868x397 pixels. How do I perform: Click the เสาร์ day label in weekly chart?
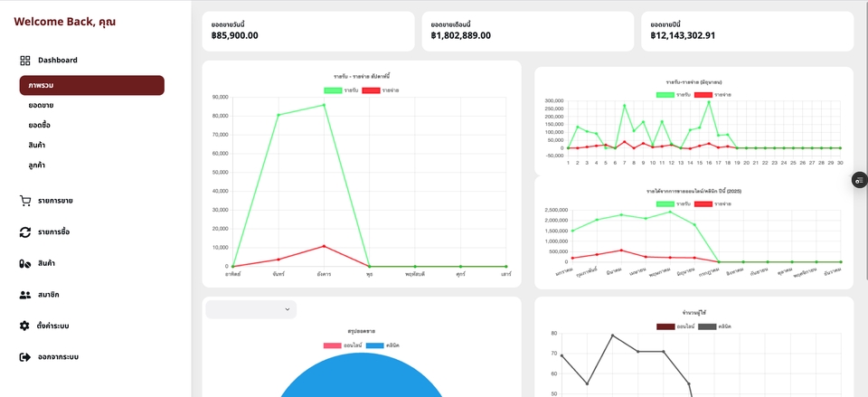tap(505, 274)
